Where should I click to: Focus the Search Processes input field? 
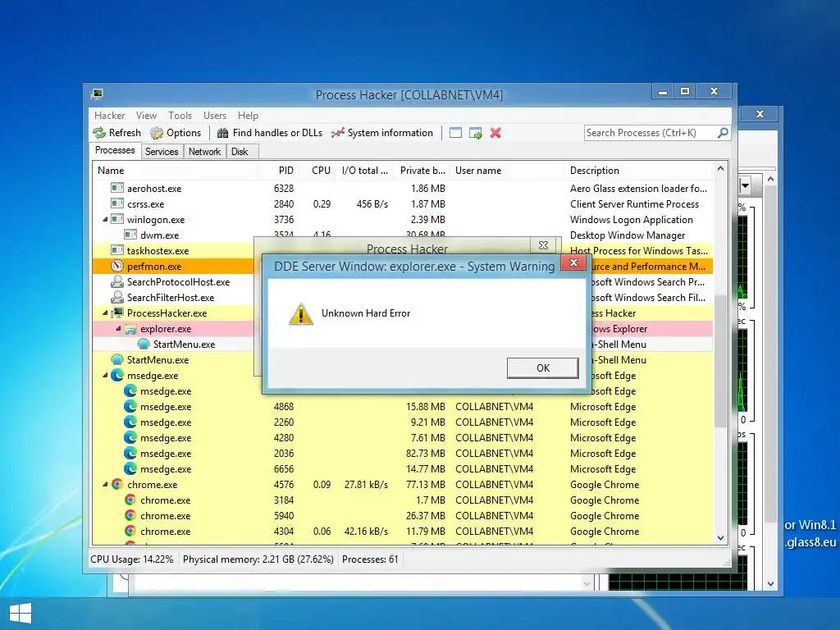pos(651,133)
